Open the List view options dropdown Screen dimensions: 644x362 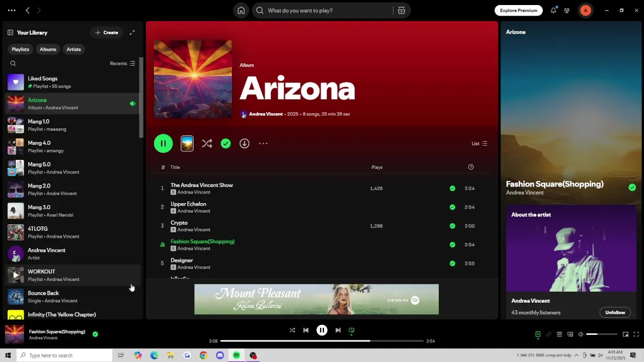pyautogui.click(x=479, y=144)
